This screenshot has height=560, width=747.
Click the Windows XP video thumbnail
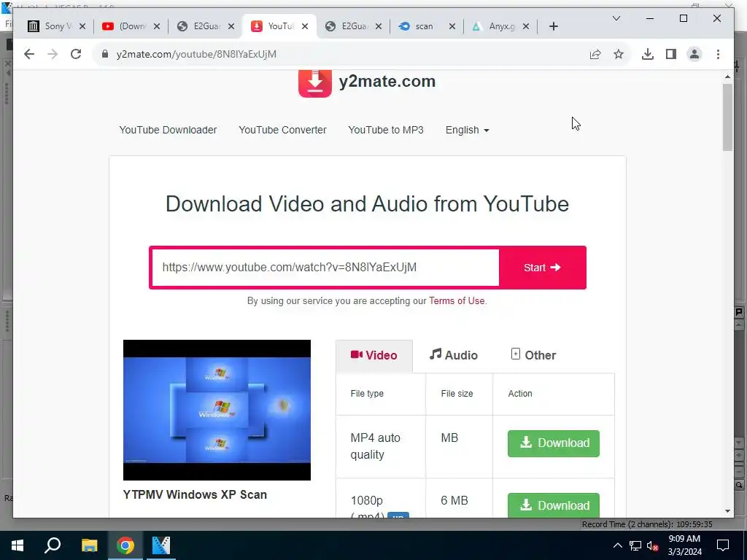[x=217, y=410]
